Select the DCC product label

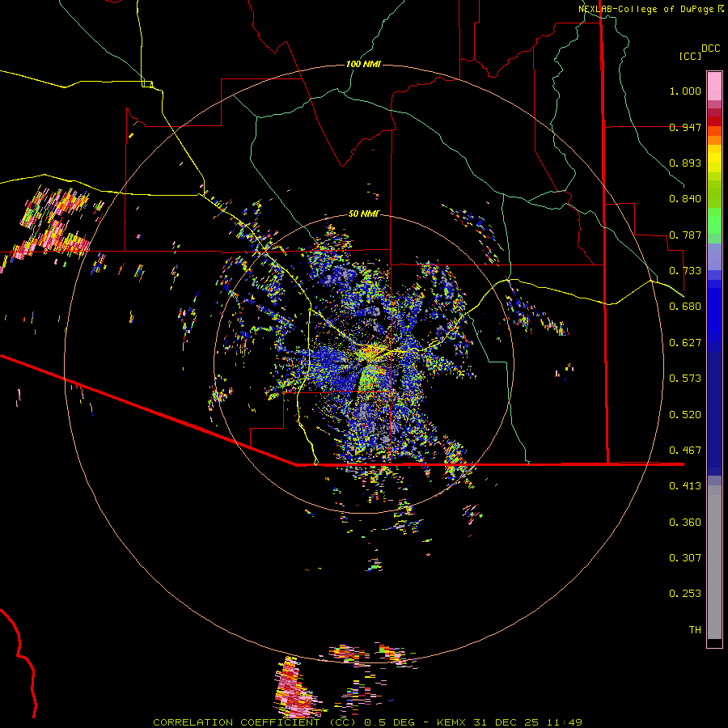[711, 49]
